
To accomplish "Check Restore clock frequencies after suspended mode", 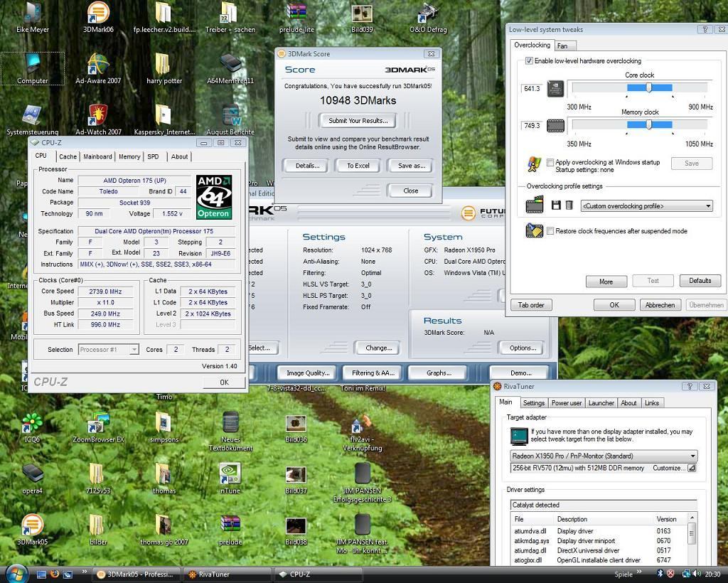I will tap(550, 230).
